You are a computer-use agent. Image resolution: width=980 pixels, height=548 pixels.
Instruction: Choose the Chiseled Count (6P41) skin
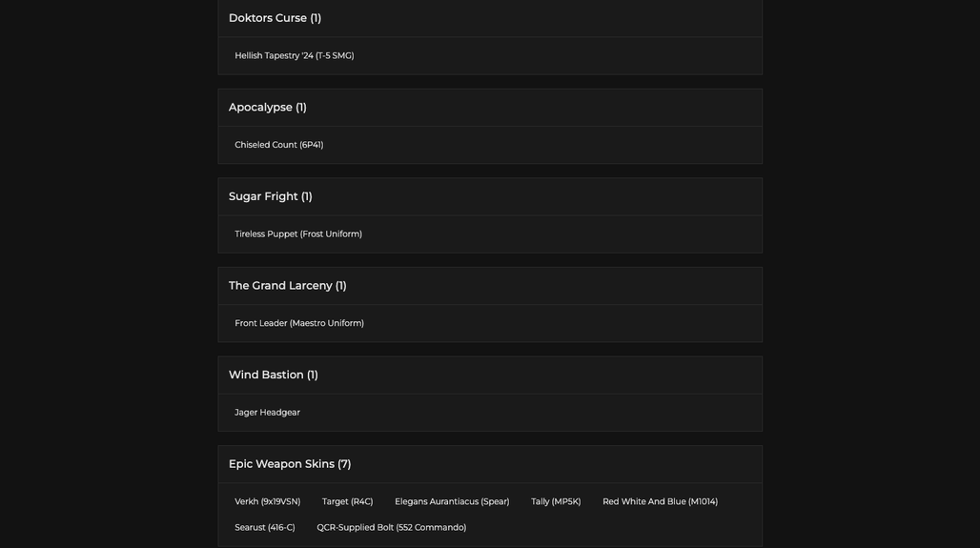click(278, 145)
